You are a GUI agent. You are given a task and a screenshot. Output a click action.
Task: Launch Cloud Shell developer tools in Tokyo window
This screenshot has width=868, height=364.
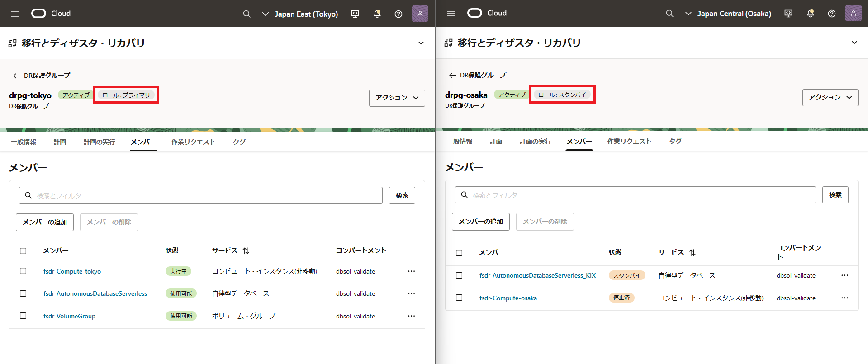coord(355,14)
